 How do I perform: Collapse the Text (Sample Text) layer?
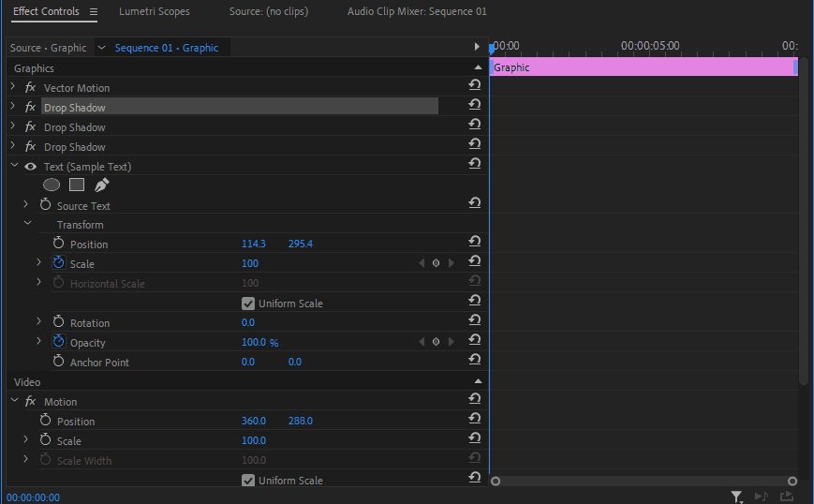click(x=15, y=165)
